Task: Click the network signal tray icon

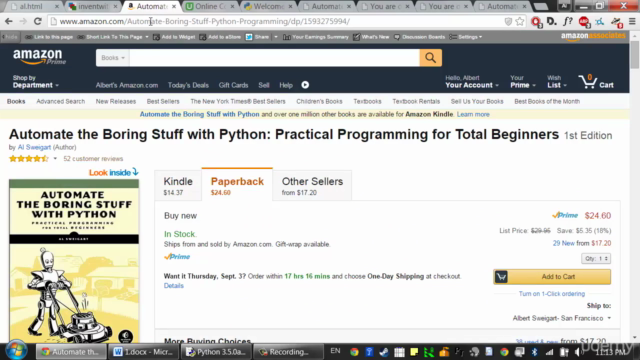Action: coord(549,352)
